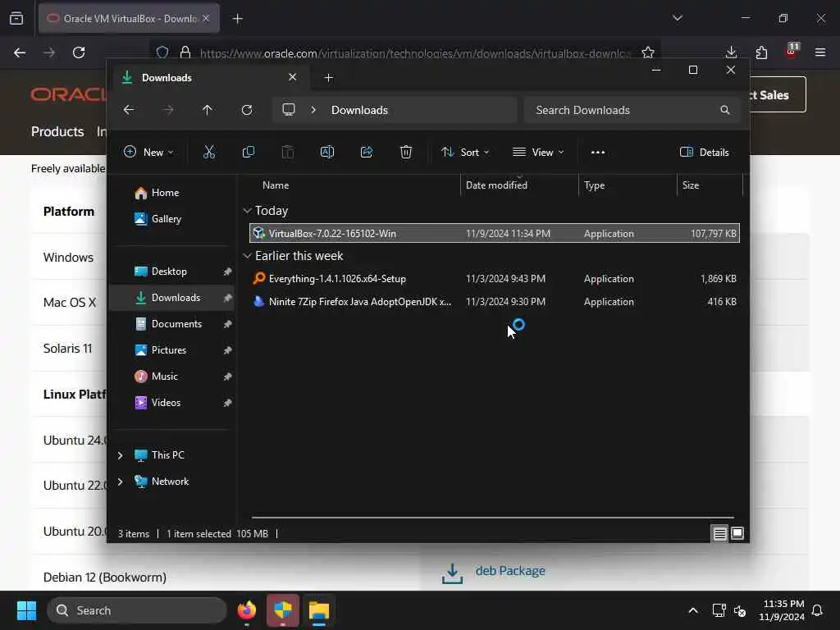Close the Downloads Explorer tab

click(293, 77)
